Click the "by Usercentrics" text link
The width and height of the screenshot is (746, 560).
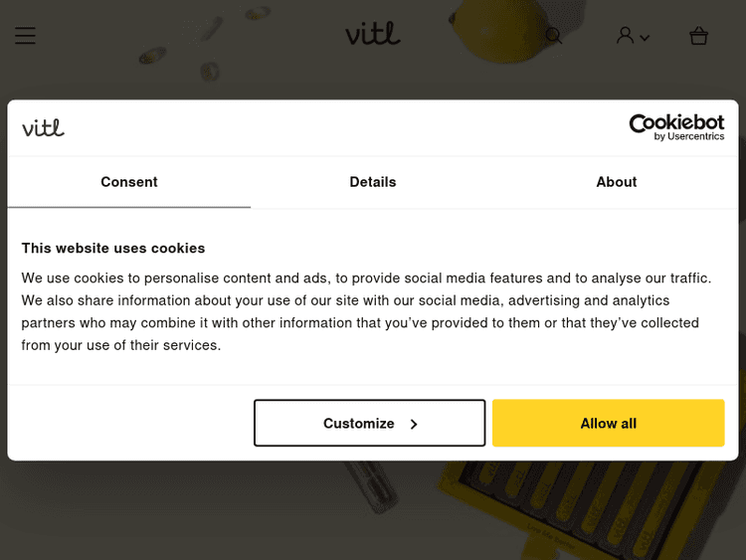coord(689,136)
